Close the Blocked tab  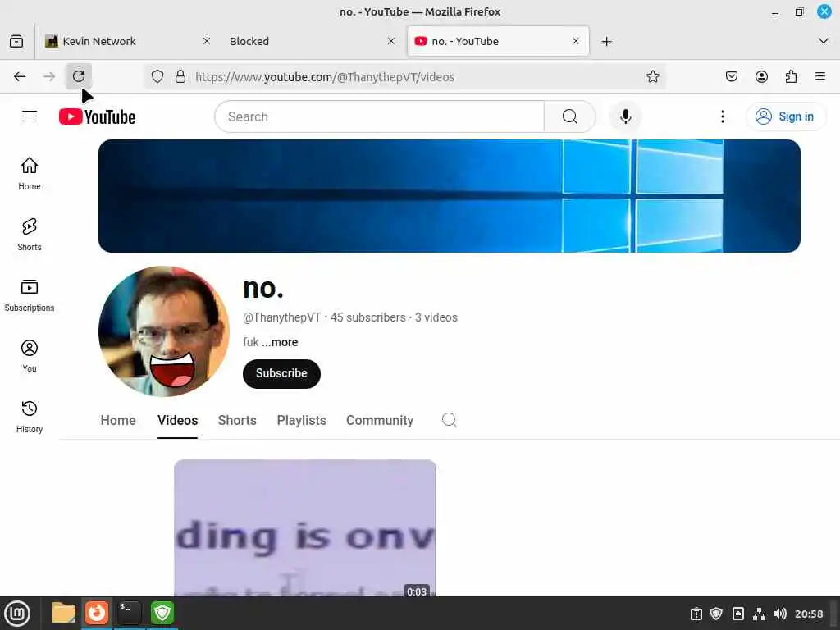391,41
